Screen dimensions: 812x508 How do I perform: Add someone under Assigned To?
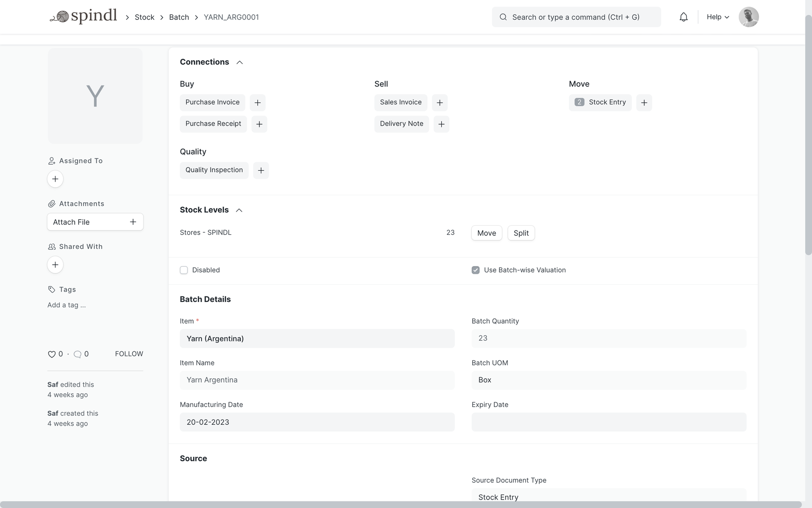point(55,179)
